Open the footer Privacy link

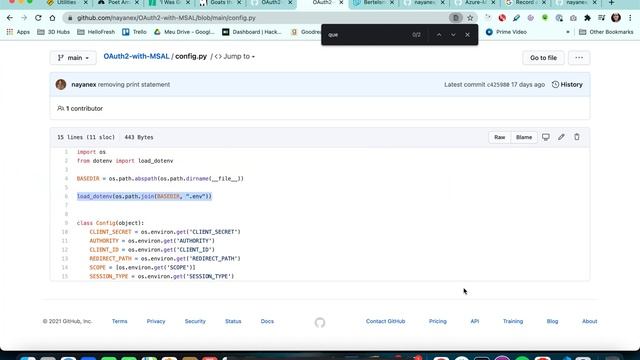pos(156,321)
